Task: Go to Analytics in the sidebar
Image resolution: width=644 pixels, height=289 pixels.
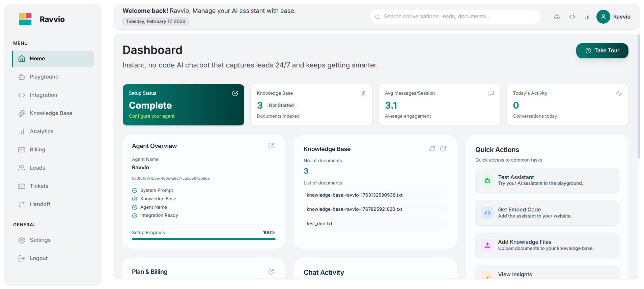Action: [x=41, y=132]
